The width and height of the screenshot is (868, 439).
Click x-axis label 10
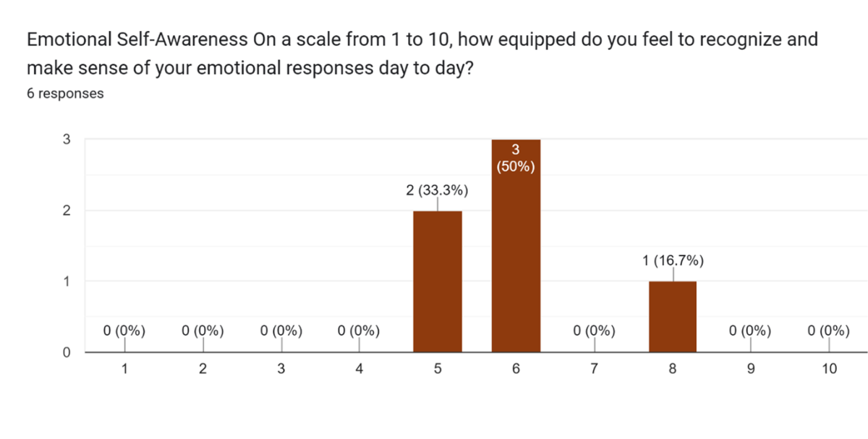[829, 369]
